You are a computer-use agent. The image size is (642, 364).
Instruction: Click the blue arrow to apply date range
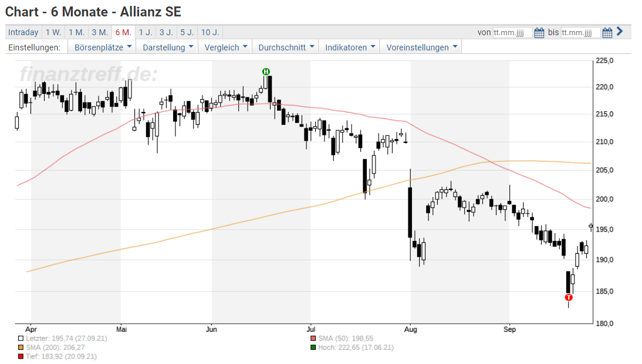[620, 32]
